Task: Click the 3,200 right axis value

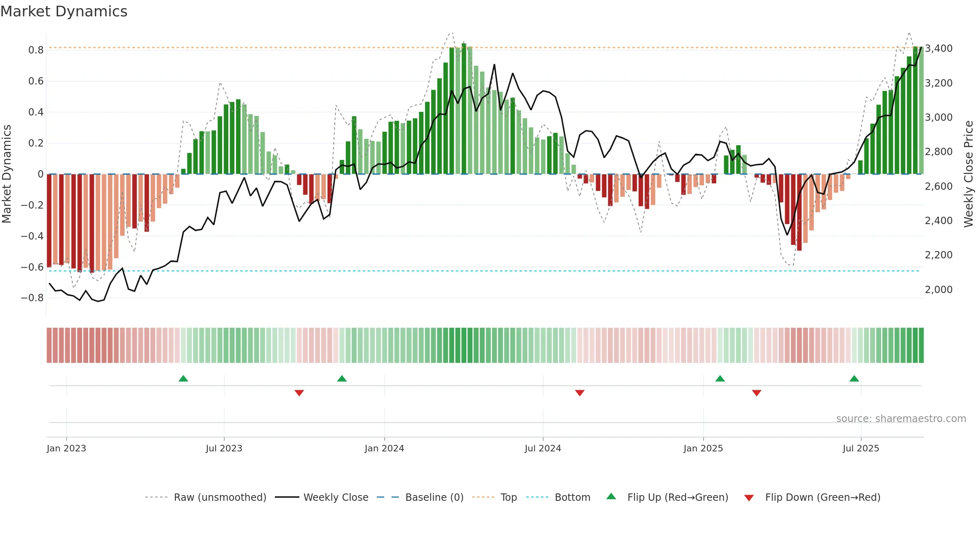Action: 939,83
